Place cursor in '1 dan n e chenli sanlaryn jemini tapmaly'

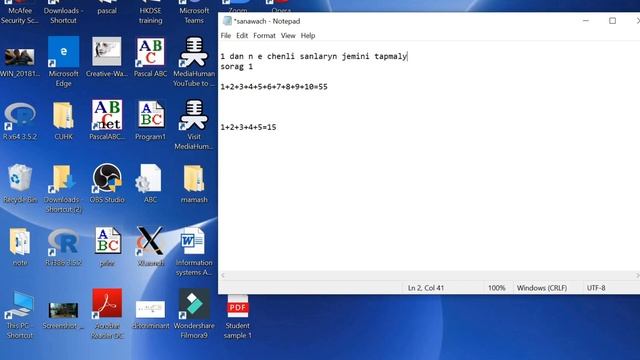(313, 56)
